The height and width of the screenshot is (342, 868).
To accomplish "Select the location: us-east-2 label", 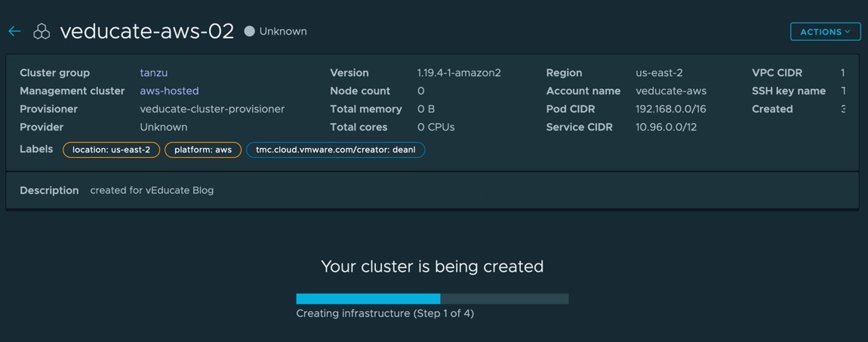I will click(x=111, y=150).
